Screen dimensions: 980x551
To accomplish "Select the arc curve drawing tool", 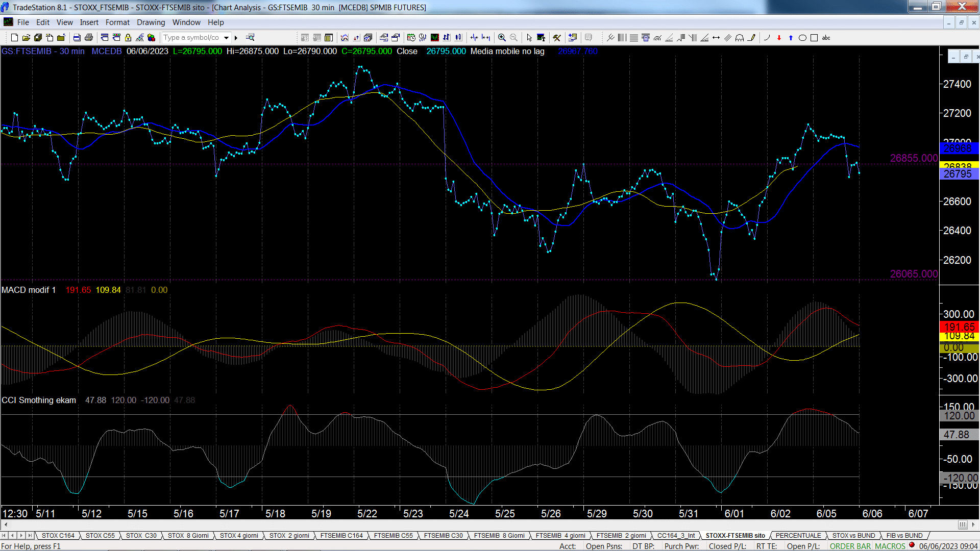I will [x=767, y=37].
